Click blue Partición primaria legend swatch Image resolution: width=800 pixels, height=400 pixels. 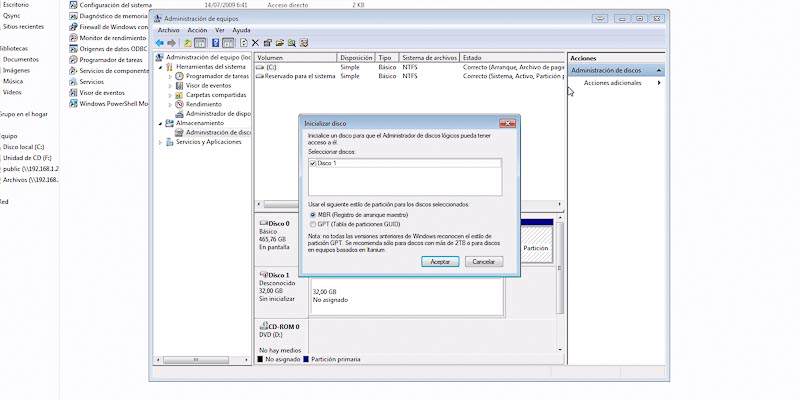[x=306, y=359]
